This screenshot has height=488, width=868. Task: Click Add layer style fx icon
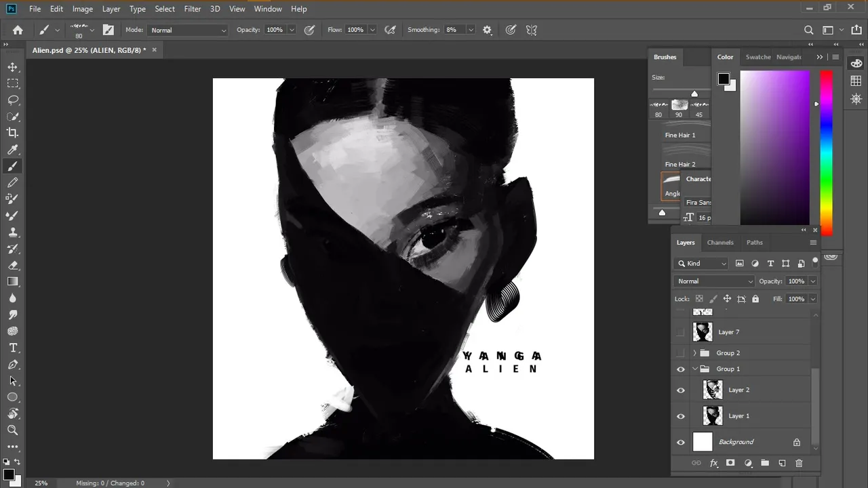713,463
